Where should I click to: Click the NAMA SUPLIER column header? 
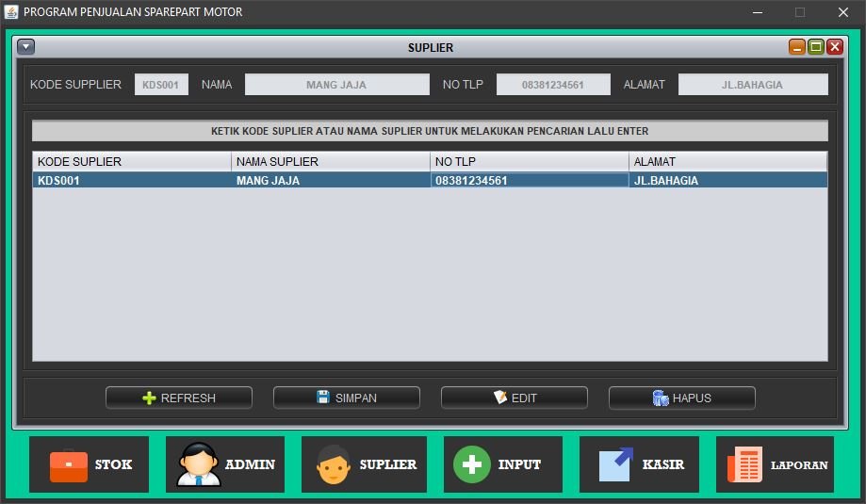coord(330,162)
